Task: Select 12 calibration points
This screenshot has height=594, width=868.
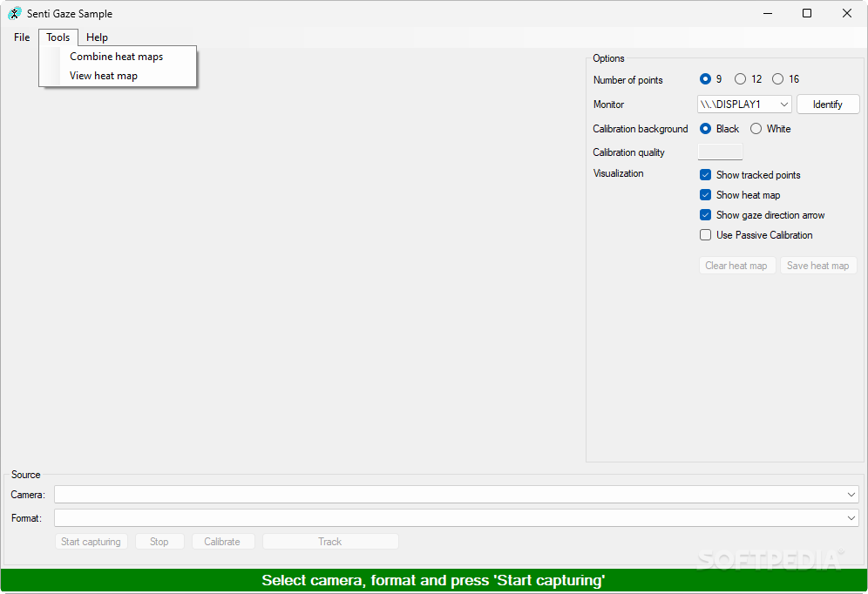Action: click(x=740, y=79)
